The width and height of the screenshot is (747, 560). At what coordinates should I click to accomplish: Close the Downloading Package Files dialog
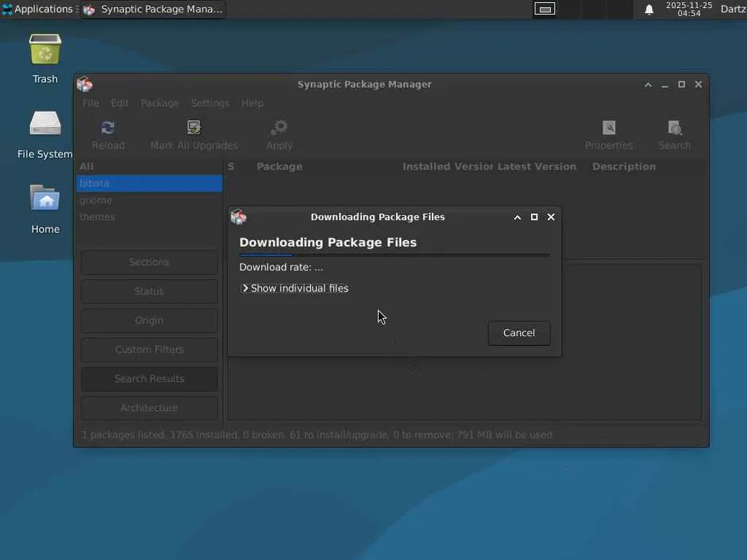point(551,217)
